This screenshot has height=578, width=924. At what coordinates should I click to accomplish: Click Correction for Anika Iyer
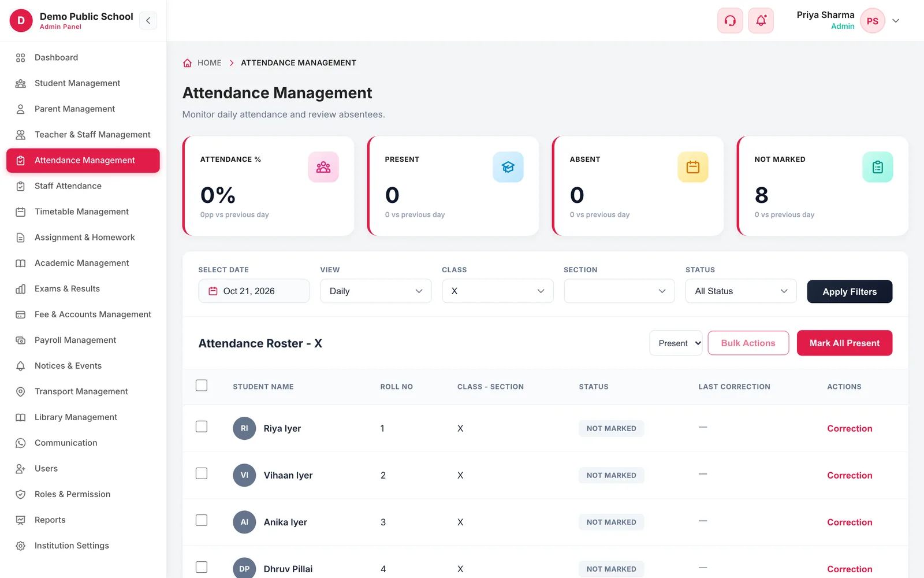pos(850,523)
